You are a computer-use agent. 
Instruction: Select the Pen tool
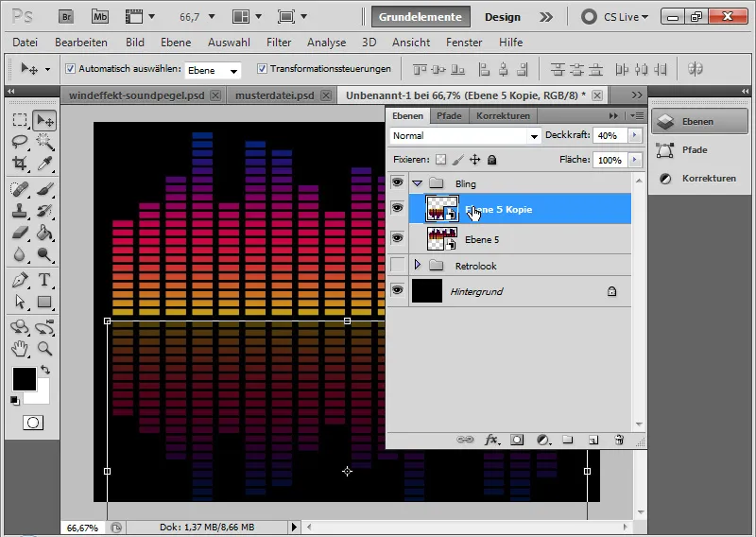click(20, 280)
